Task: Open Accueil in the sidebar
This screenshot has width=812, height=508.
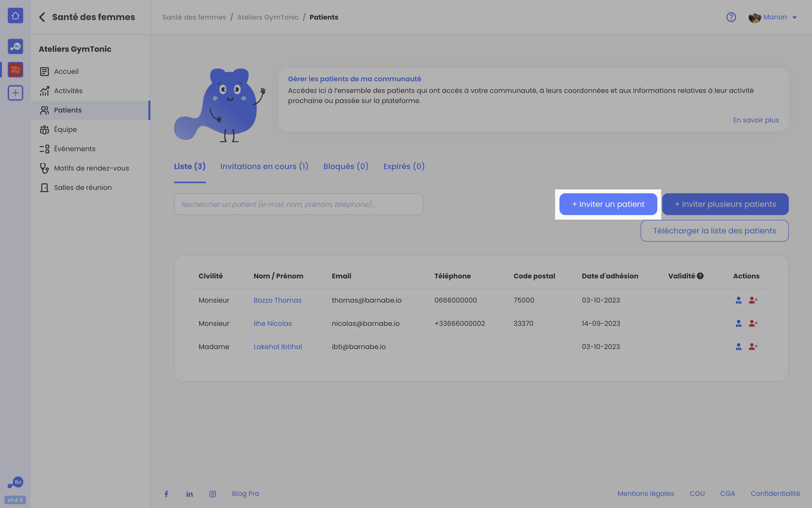Action: point(91,71)
